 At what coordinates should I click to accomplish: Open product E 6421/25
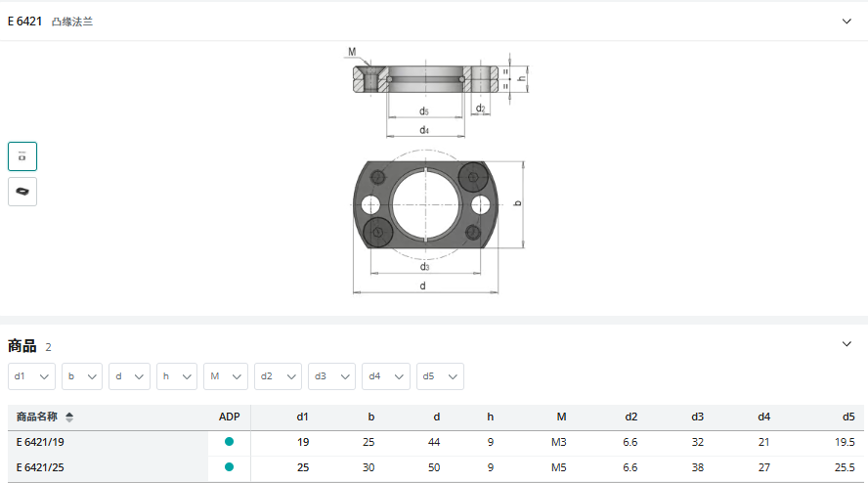coord(40,467)
